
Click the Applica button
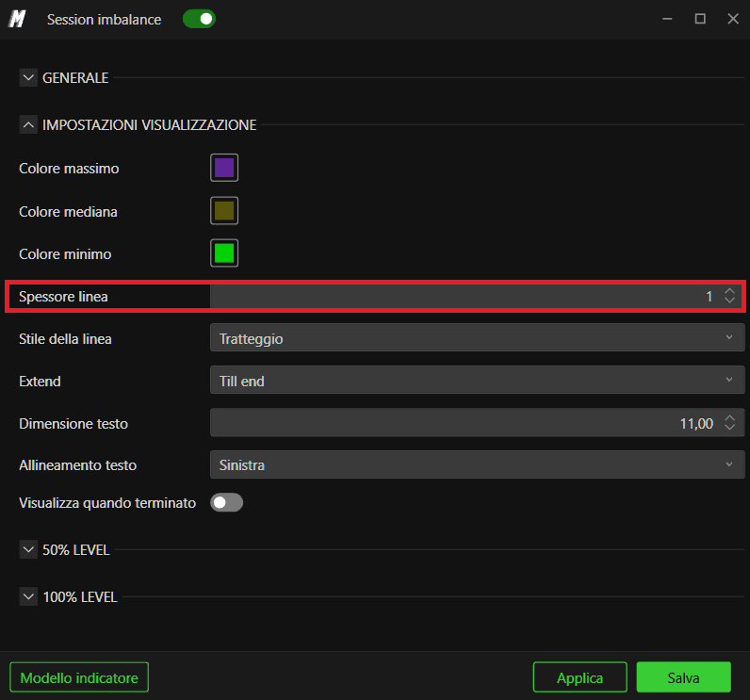tap(579, 677)
